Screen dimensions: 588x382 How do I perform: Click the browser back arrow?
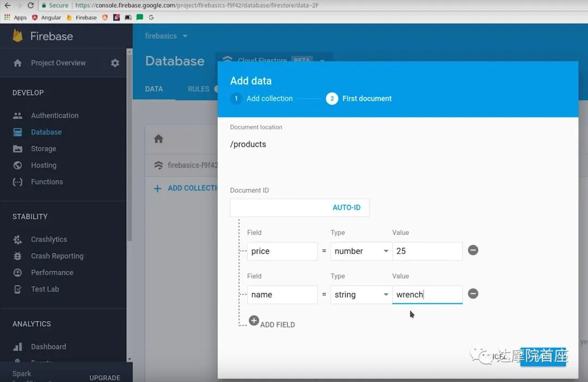coord(7,5)
